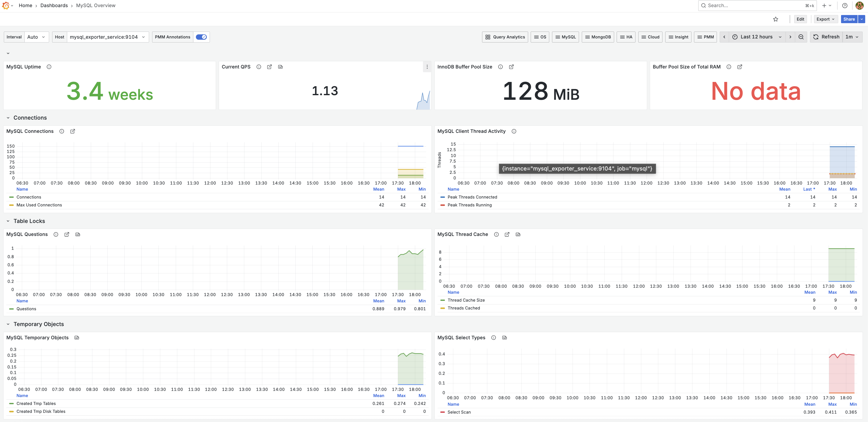Open external link icon on MySQL Connections
Screen dimensions: 868x422
coord(73,131)
